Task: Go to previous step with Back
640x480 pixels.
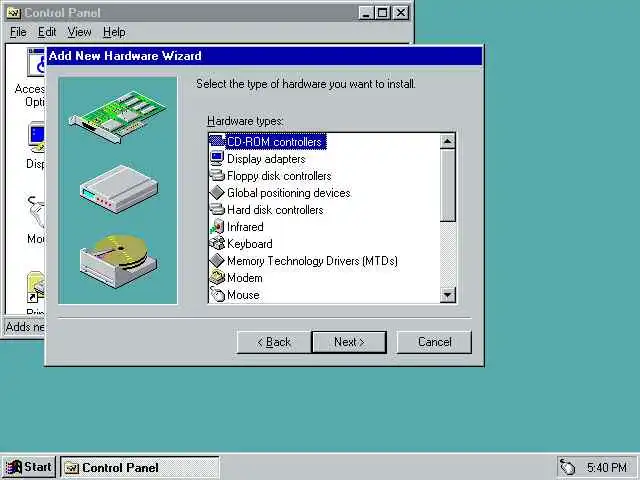Action: click(273, 342)
